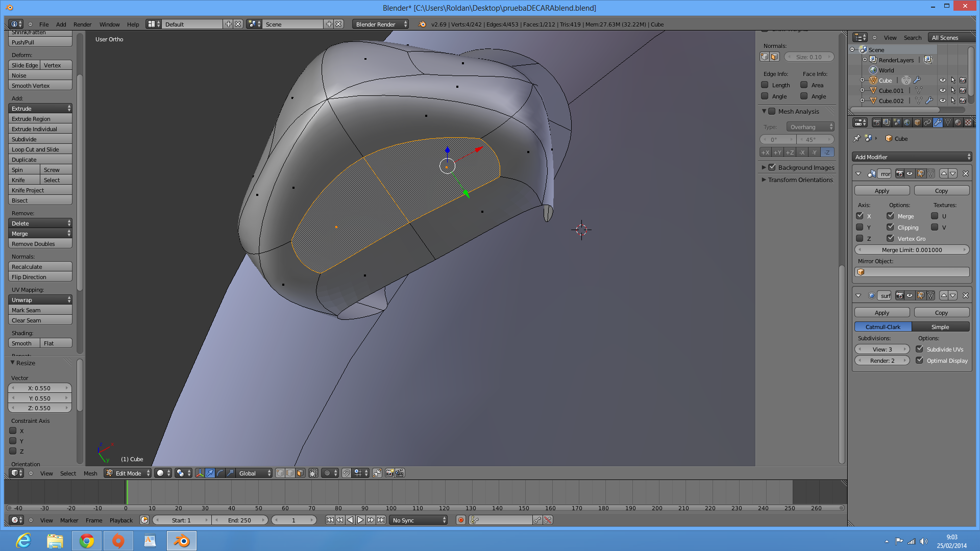Screen dimensions: 980x551
Task: Click the World properties globe tab
Action: point(907,122)
